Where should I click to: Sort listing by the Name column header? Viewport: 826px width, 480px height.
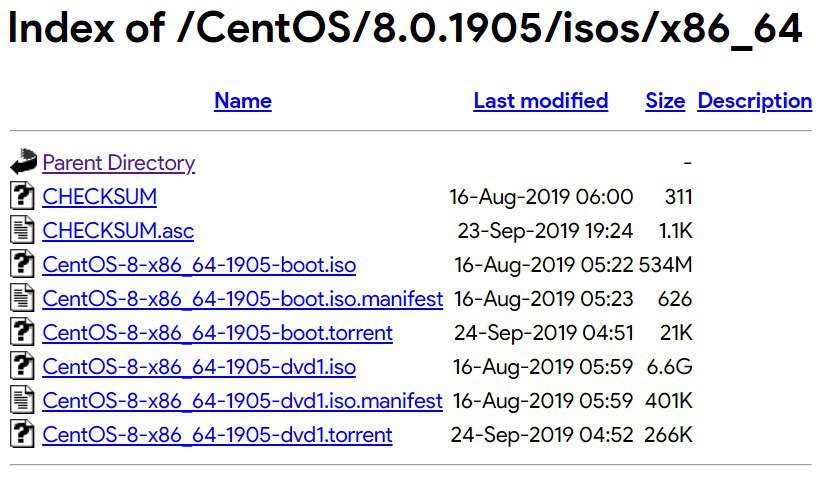[x=243, y=101]
